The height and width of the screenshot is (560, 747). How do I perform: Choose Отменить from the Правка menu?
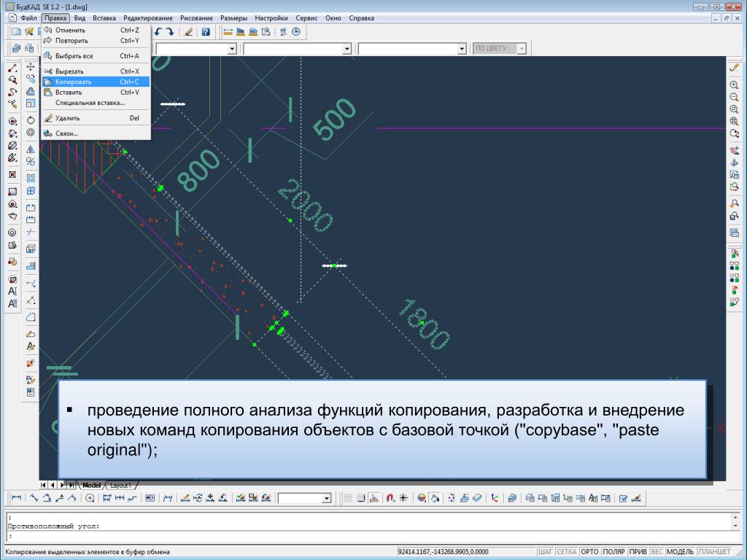pos(96,30)
